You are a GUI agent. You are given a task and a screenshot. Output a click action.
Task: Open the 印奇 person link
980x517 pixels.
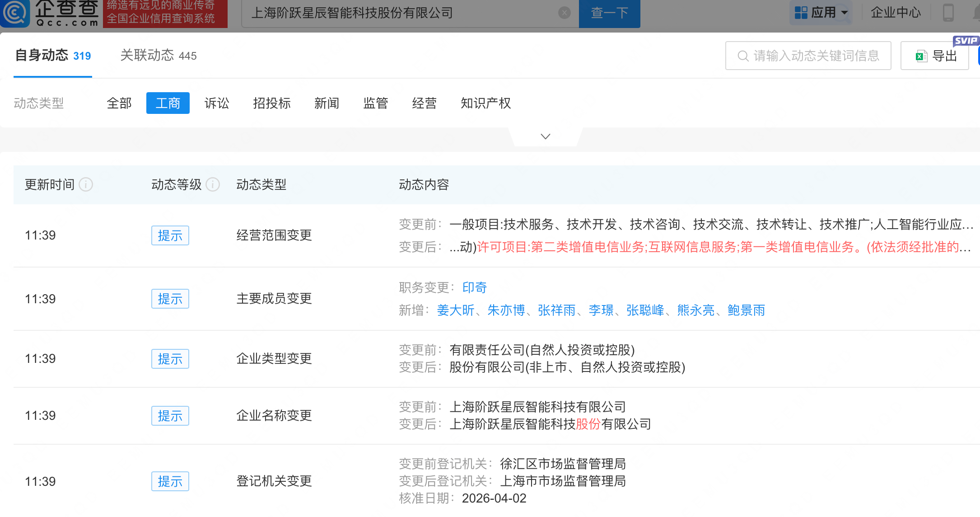474,287
